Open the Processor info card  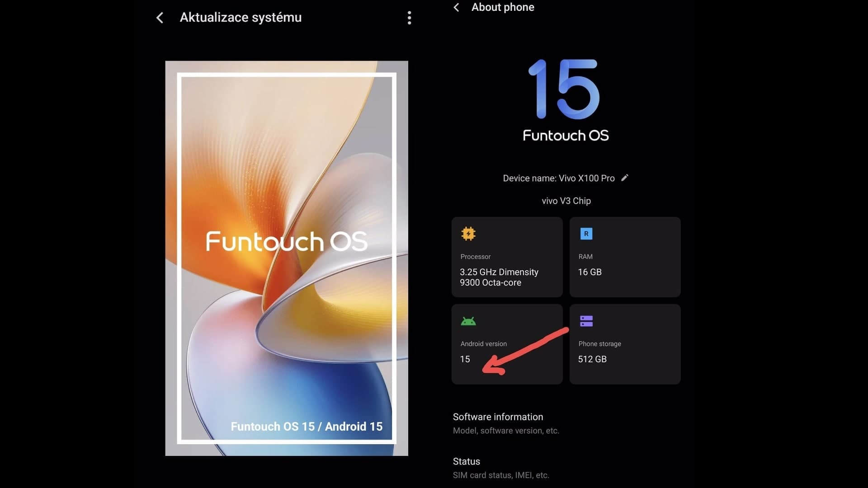[507, 257]
